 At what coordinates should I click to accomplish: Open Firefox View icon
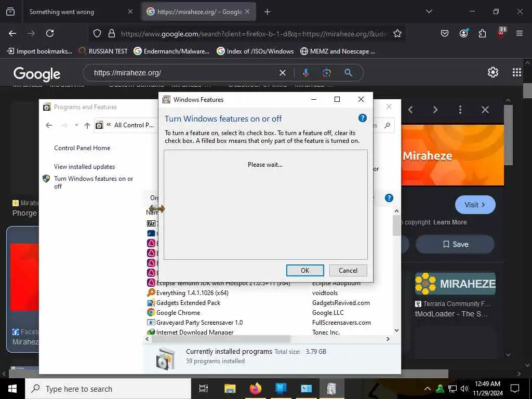pos(10,11)
